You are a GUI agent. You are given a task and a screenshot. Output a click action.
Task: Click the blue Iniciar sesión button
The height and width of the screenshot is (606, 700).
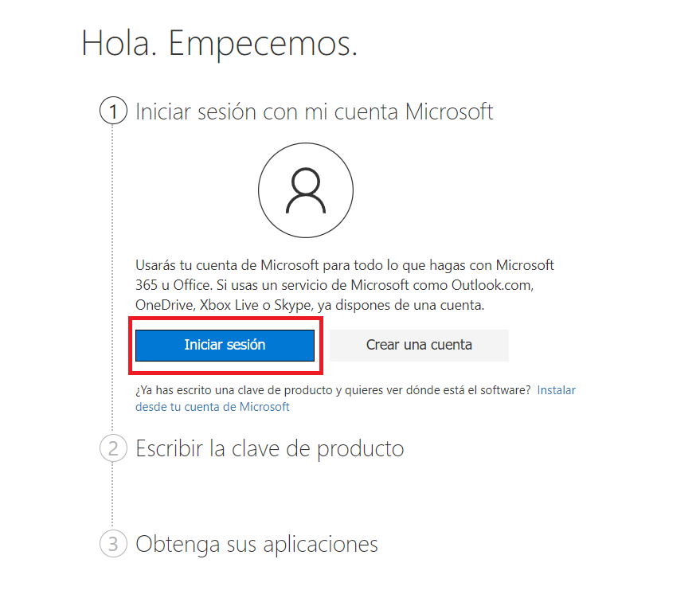pos(225,345)
